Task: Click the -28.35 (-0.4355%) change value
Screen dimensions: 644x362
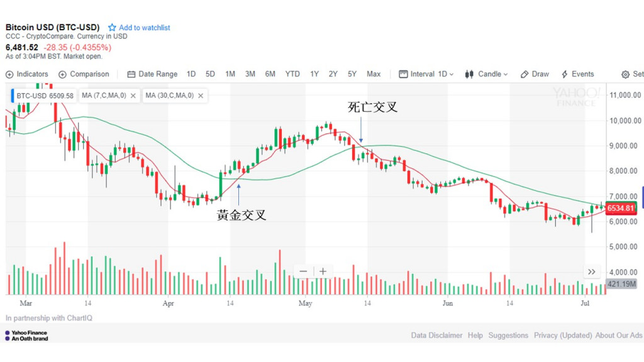Action: point(77,48)
